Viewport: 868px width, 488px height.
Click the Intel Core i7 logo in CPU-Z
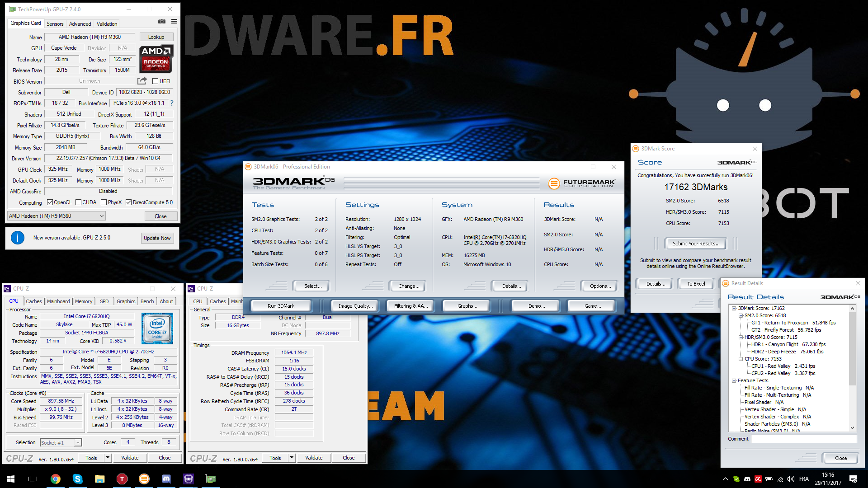coord(157,328)
